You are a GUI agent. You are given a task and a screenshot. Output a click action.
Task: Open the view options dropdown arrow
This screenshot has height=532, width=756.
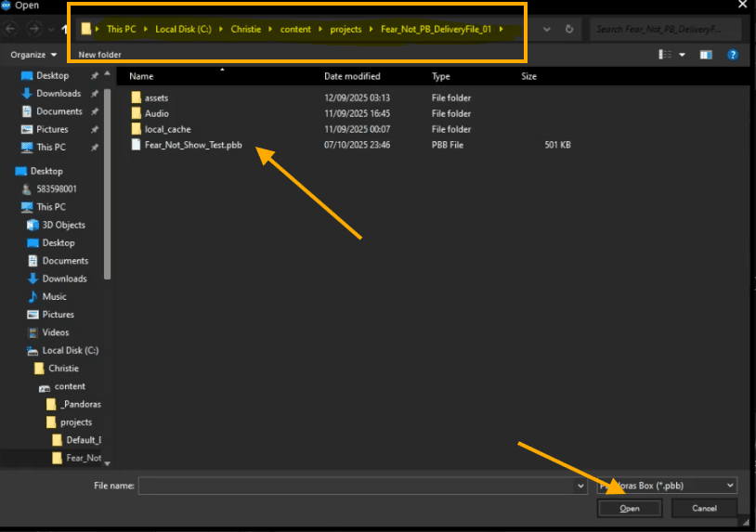[683, 55]
